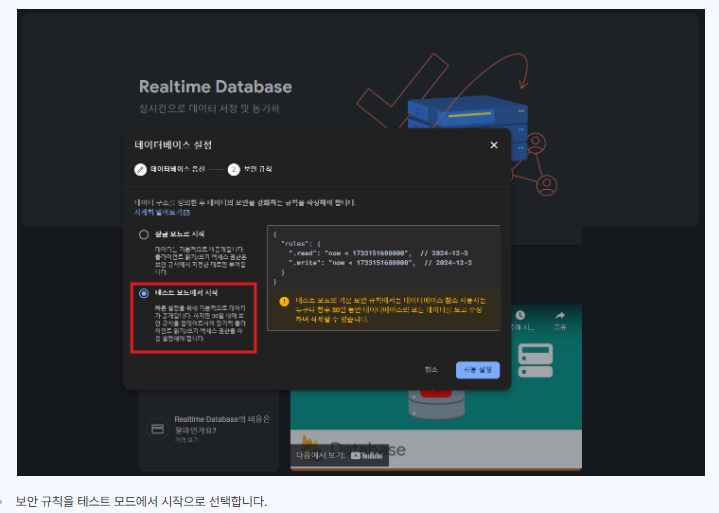The height and width of the screenshot is (513, 719).
Task: Click the 데이터베이스 설정 dialog title
Action: (x=173, y=145)
